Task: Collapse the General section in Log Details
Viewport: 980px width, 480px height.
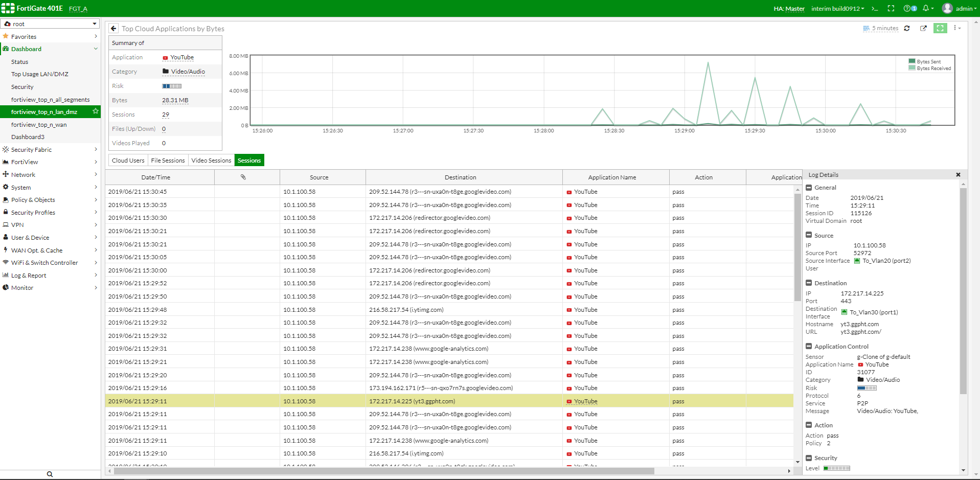Action: (809, 188)
